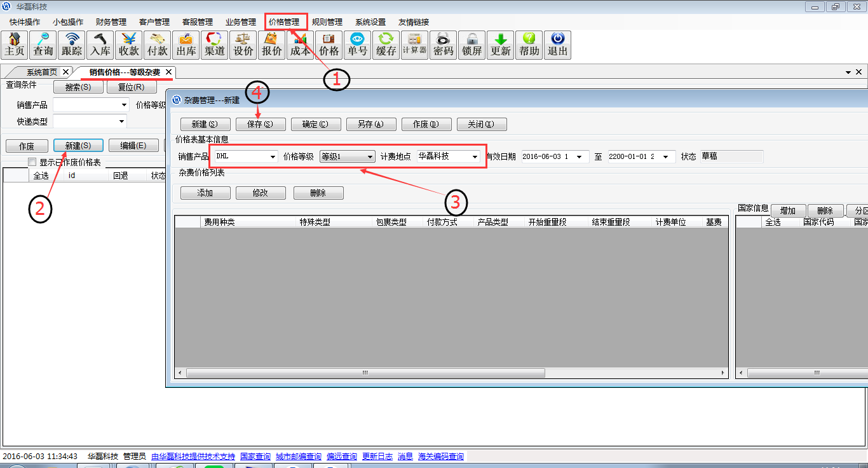Click the 保存(S) button in the dialog
The image size is (868, 468).
click(x=261, y=124)
